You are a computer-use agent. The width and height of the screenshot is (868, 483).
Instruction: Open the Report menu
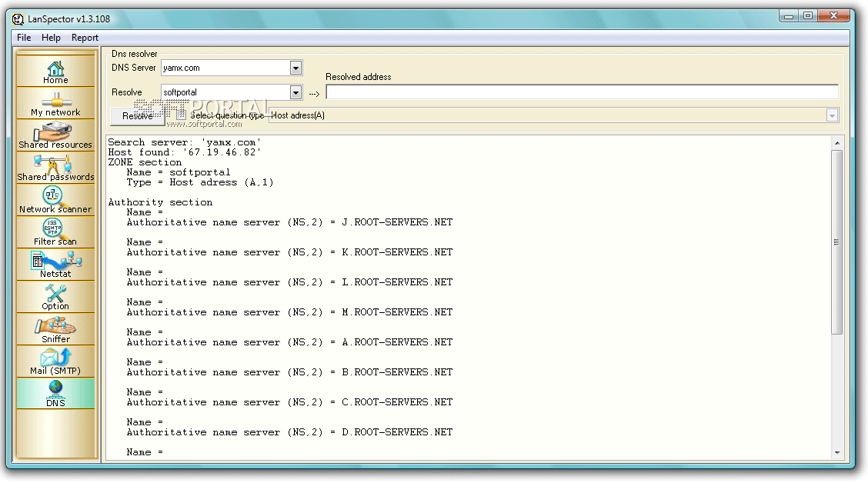coord(85,38)
